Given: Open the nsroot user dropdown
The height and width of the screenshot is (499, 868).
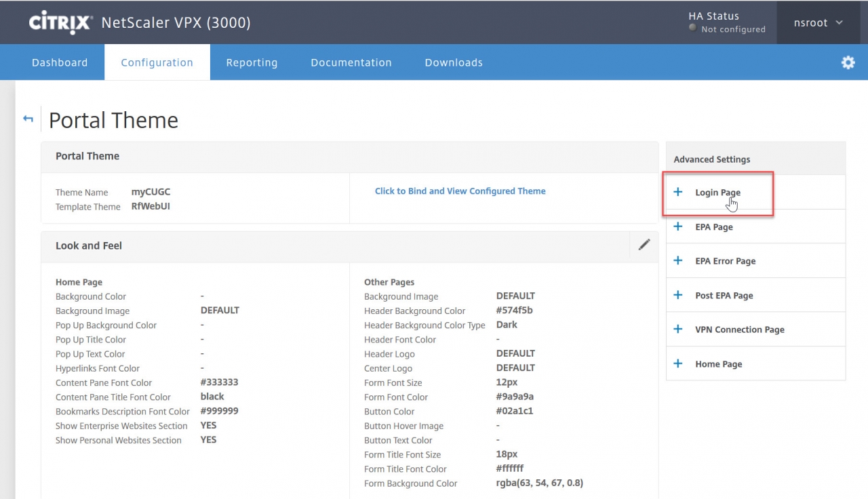Looking at the screenshot, I should tap(818, 22).
